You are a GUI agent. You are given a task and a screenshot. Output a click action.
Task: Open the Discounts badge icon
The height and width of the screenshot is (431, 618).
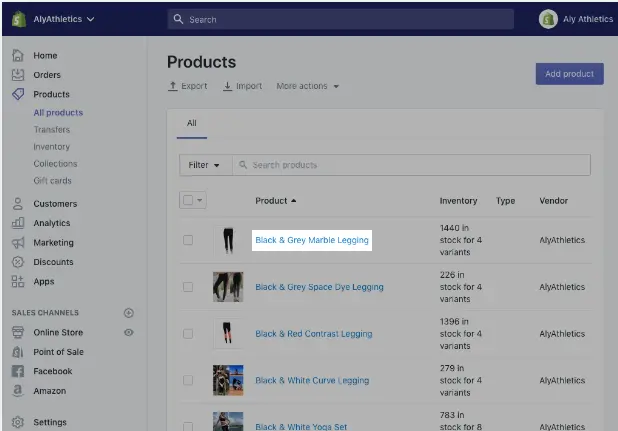(x=18, y=262)
